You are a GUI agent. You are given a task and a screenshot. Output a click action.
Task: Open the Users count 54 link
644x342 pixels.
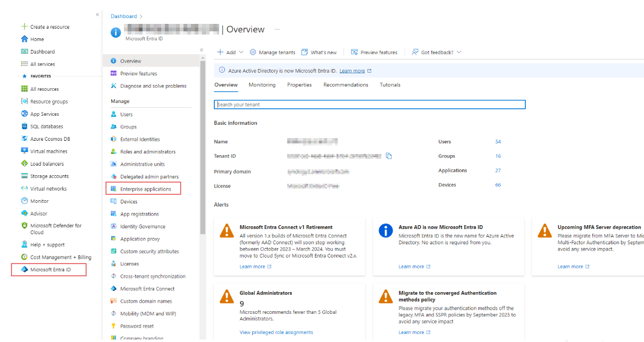[x=498, y=142]
